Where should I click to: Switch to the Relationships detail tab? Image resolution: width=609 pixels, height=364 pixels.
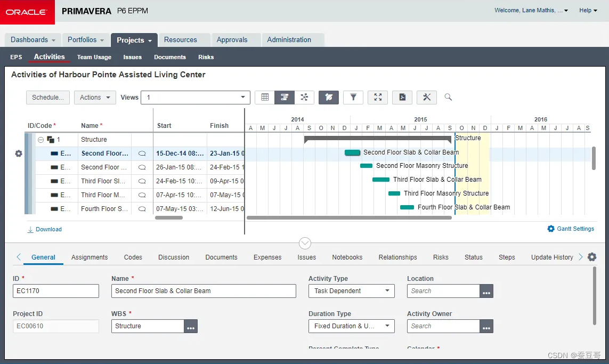(397, 257)
